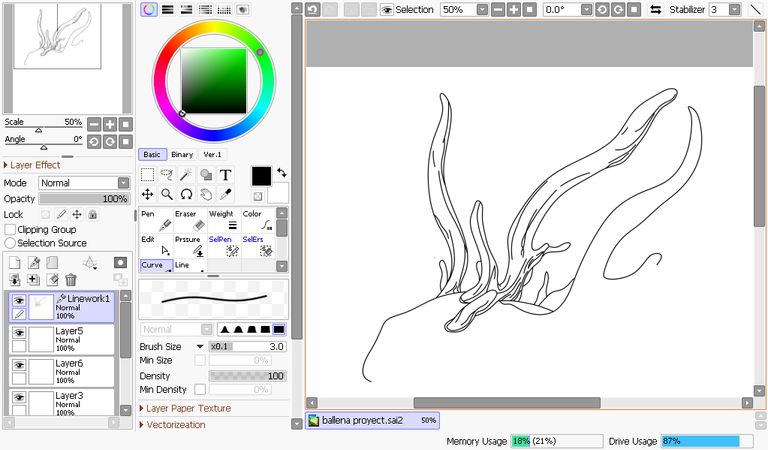Switch to the RGB sliders panel tab
Viewport: 768px width, 450px height.
168,9
